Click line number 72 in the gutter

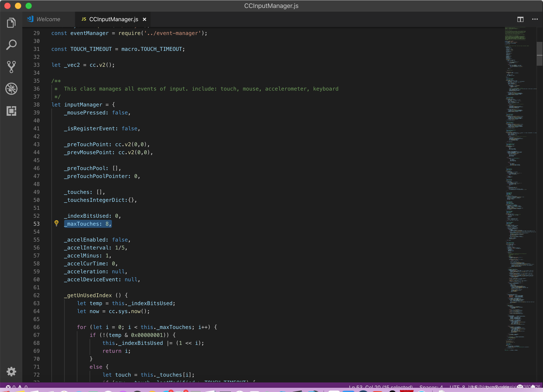click(36, 375)
